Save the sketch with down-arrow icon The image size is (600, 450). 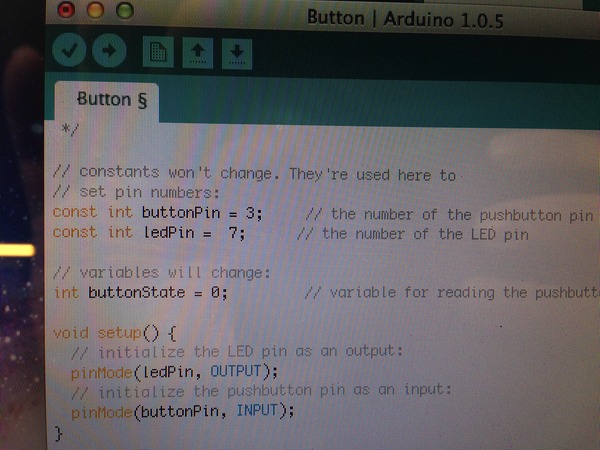pyautogui.click(x=237, y=54)
